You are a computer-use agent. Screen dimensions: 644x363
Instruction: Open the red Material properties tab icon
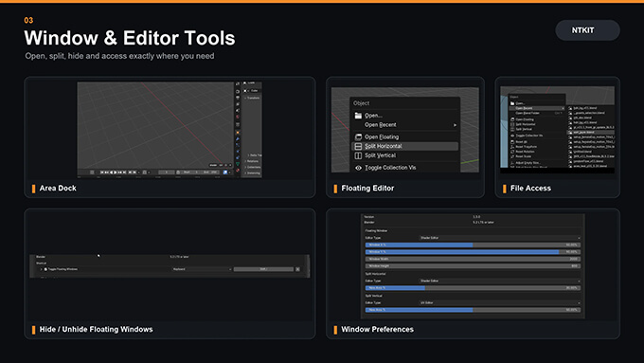(x=238, y=170)
